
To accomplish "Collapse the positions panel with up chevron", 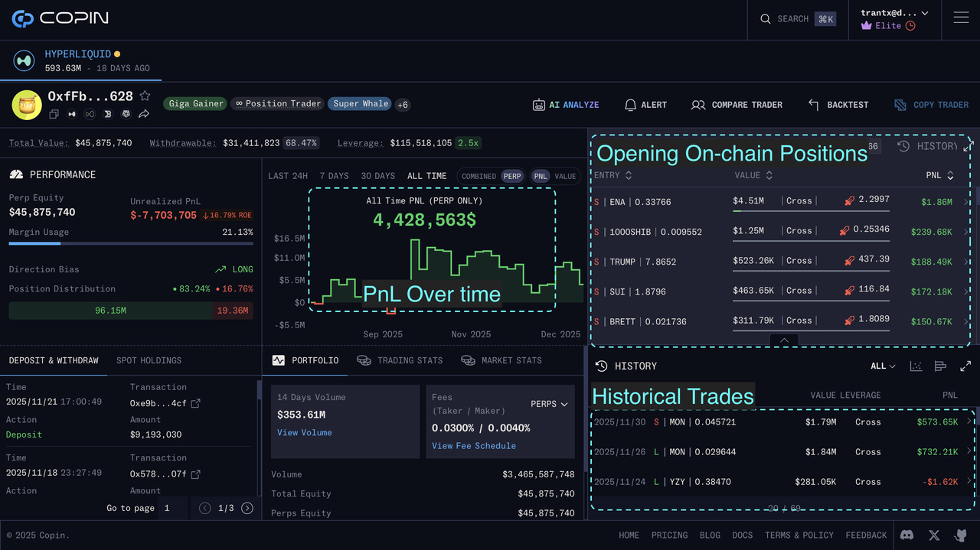I will (784, 340).
